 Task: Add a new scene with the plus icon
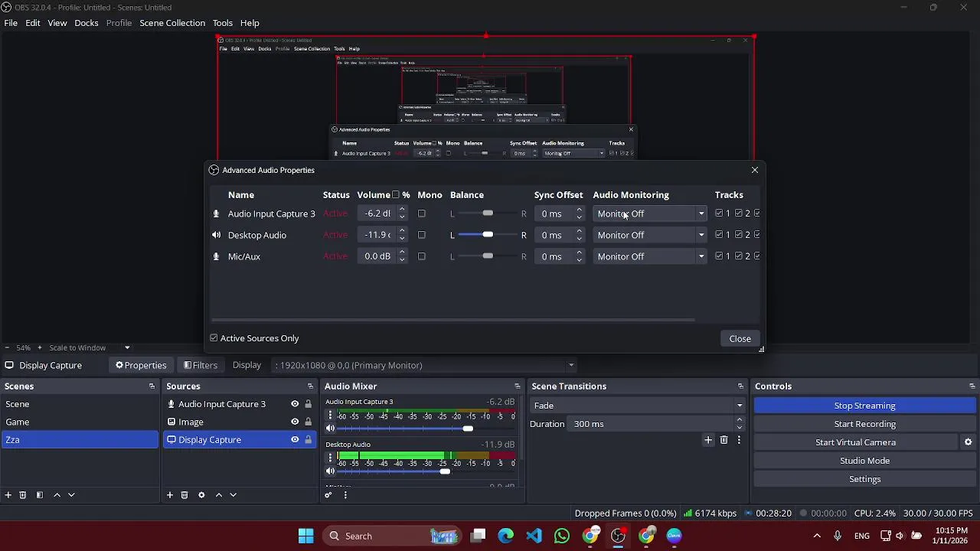8,495
